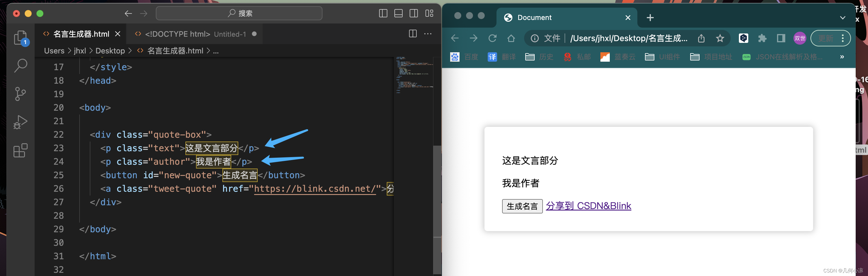Screen dimensions: 868x276
Task: Select 名言生成器.html in the breadcrumb
Action: pyautogui.click(x=170, y=51)
